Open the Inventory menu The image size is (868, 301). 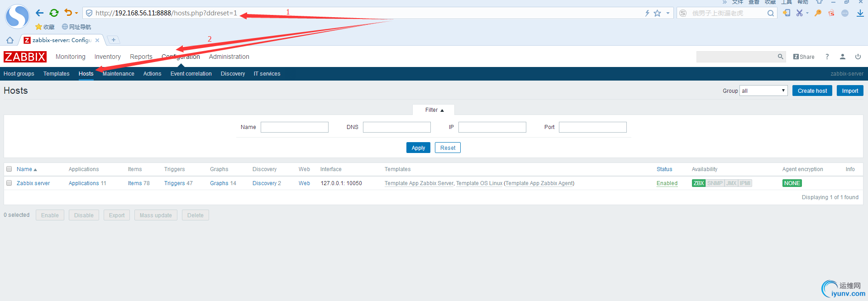coord(108,57)
